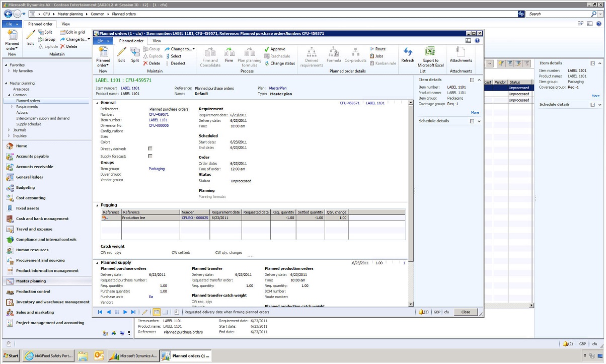
Task: Open Export to Microsoft Excel
Action: [429, 55]
